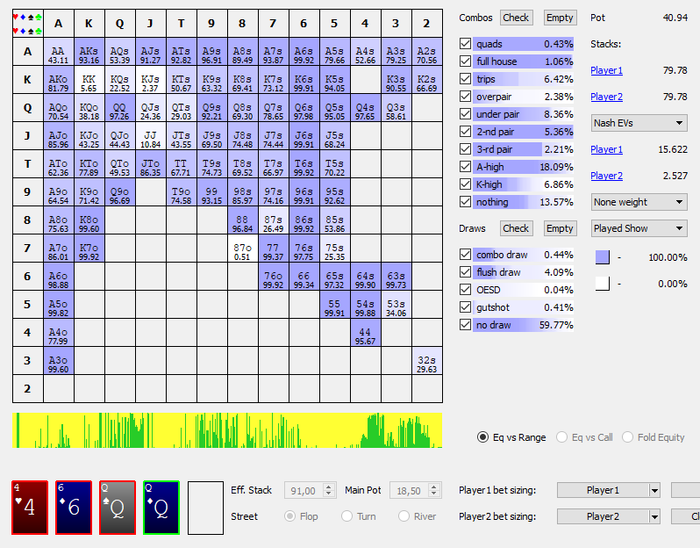Click the empty board card slot
Image resolution: width=700 pixels, height=548 pixels.
pyautogui.click(x=205, y=506)
